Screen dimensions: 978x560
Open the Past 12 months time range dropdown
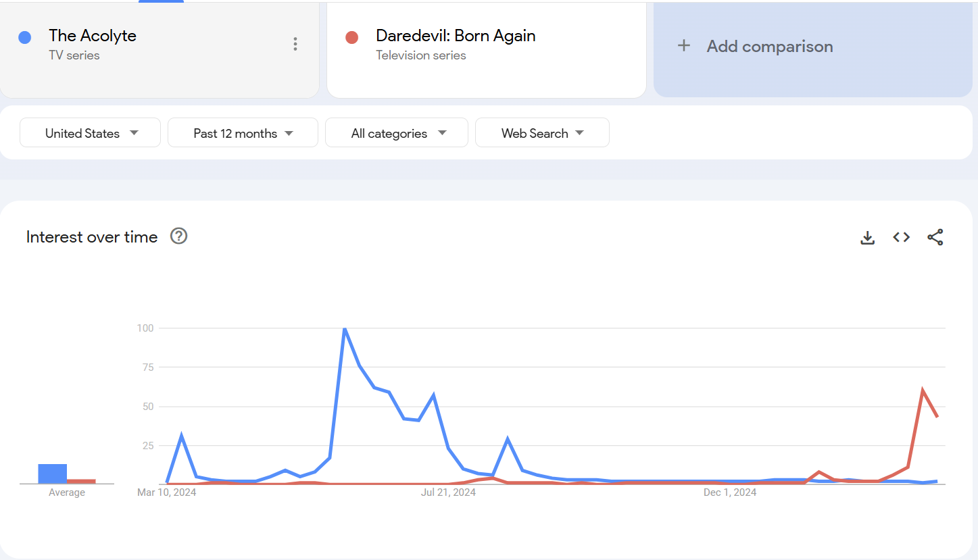point(243,132)
